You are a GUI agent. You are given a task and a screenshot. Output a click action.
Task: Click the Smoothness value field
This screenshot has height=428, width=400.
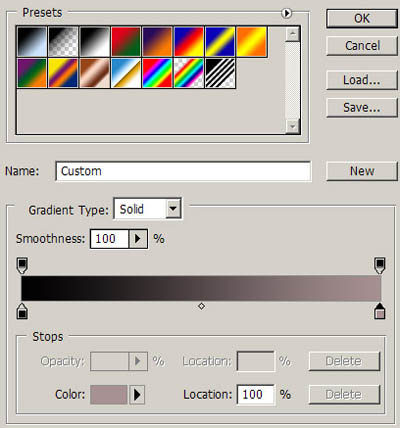[109, 239]
